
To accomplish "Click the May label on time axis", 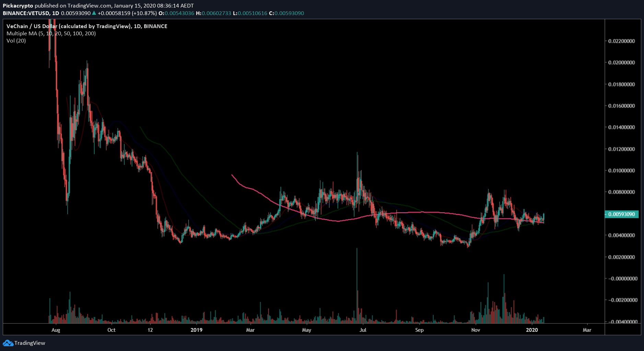I will [306, 330].
